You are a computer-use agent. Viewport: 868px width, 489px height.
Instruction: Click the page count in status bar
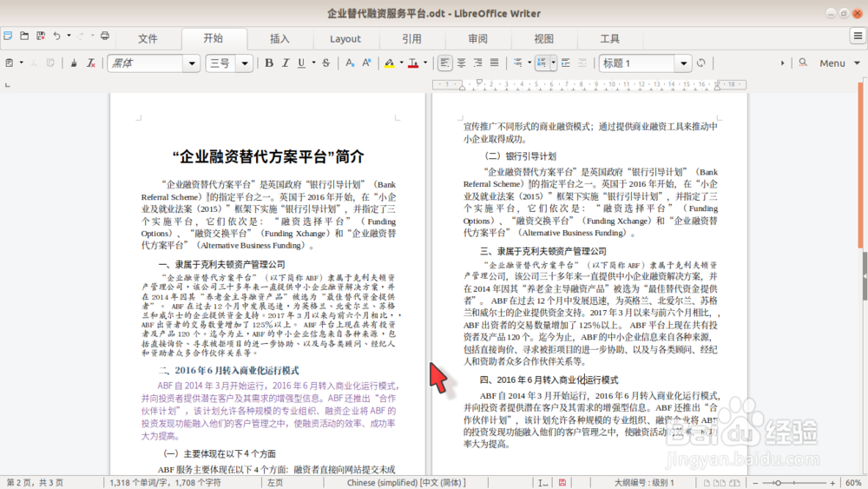35,482
